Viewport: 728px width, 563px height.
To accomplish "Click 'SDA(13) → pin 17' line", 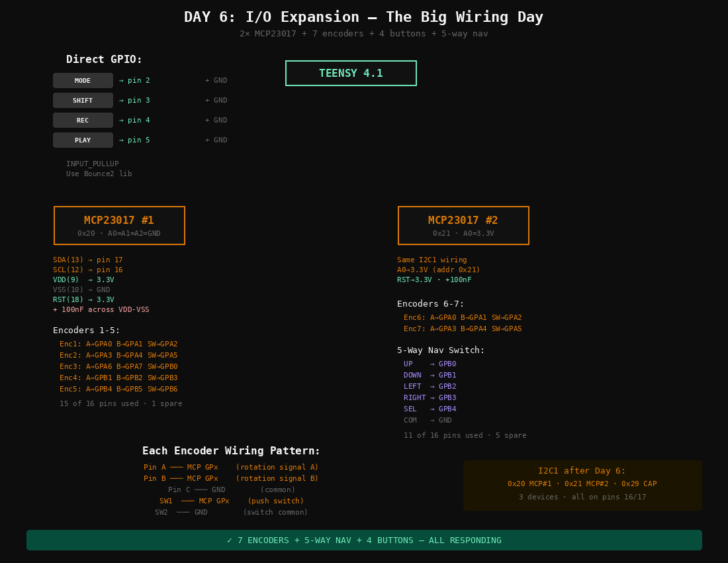I will [x=88, y=260].
